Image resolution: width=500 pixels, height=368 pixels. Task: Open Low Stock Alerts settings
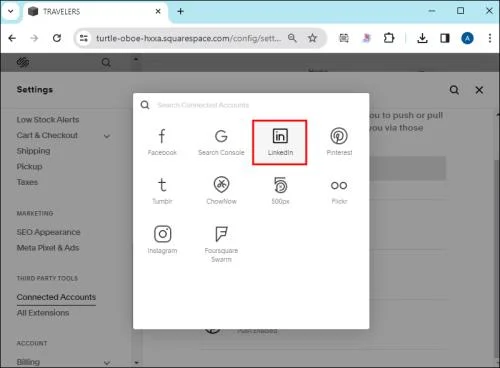(48, 120)
